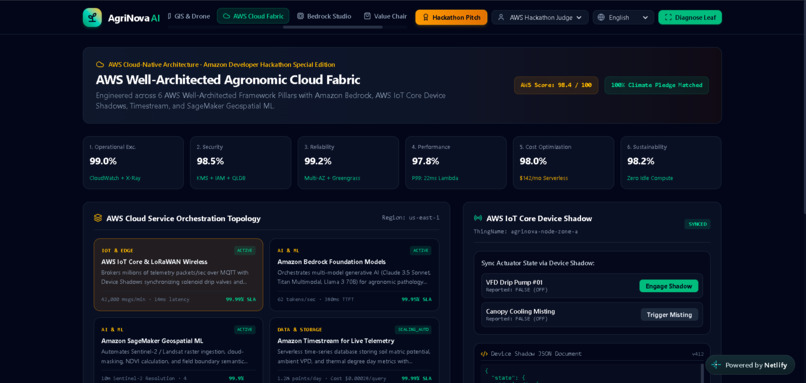The width and height of the screenshot is (806, 383).
Task: Expand the English language dropdown
Action: coord(624,17)
